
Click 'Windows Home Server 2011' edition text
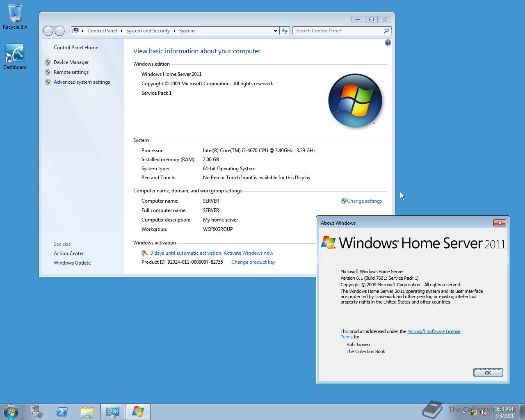click(171, 74)
